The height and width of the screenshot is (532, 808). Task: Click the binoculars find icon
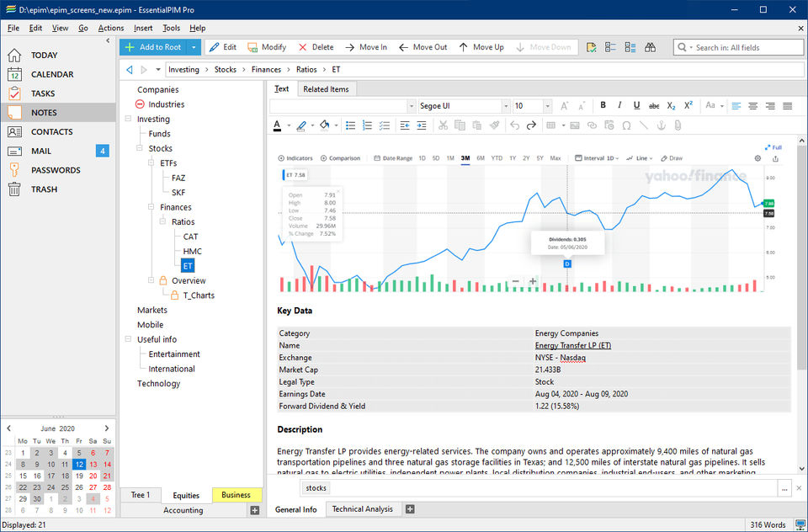[x=650, y=47]
